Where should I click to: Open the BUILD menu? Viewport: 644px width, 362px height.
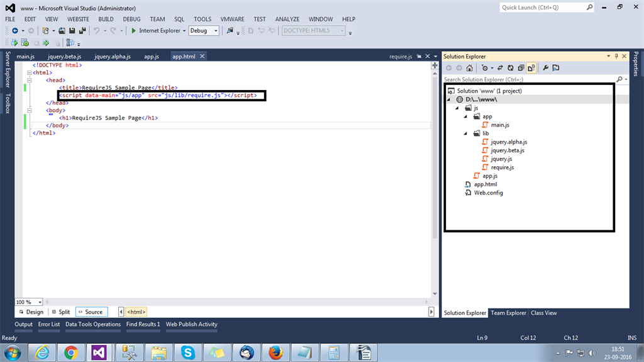(x=106, y=19)
